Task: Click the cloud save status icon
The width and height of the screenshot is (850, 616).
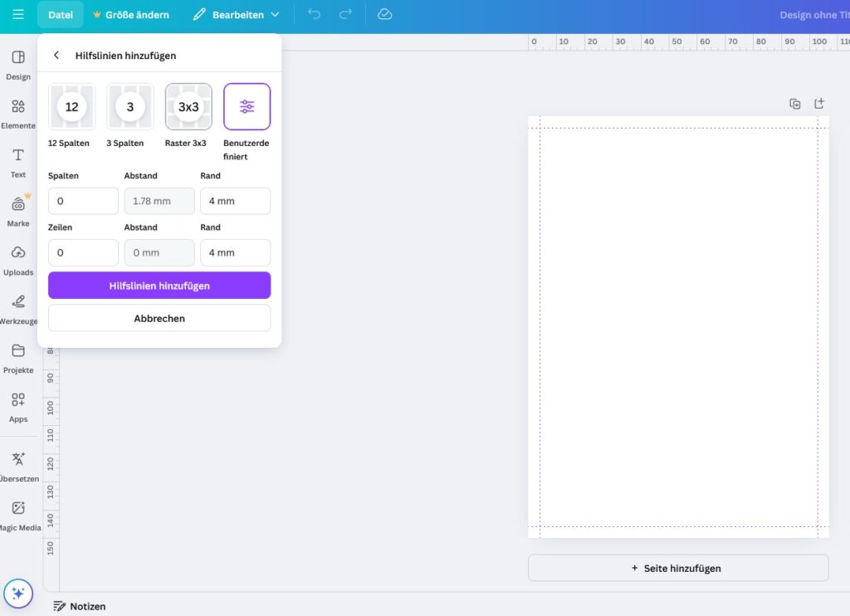Action: coord(384,15)
